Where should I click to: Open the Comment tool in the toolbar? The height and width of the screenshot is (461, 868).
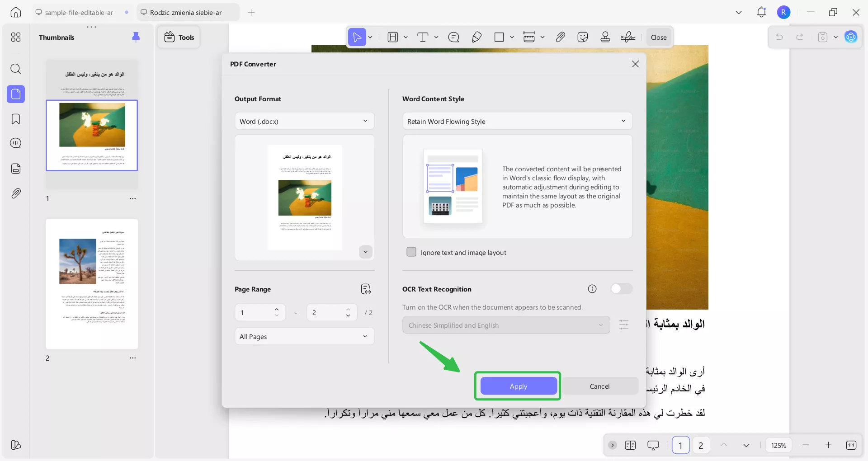pyautogui.click(x=454, y=37)
